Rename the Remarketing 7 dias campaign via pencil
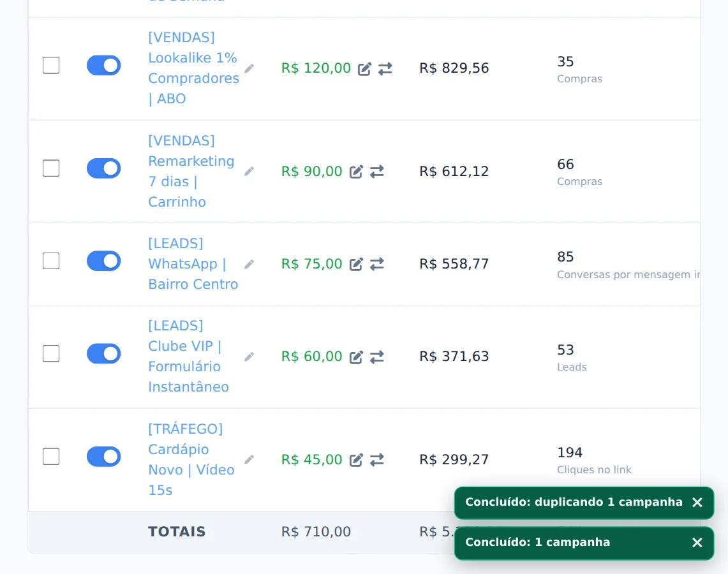The image size is (728, 574). pyautogui.click(x=249, y=171)
